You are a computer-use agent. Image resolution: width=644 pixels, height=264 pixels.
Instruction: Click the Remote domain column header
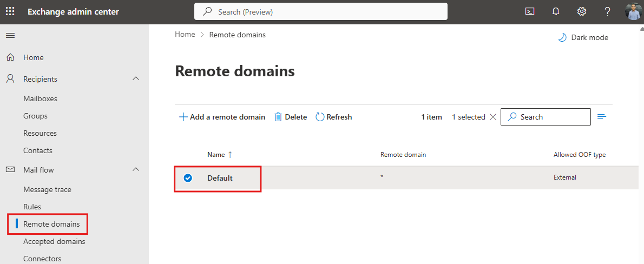click(x=403, y=155)
